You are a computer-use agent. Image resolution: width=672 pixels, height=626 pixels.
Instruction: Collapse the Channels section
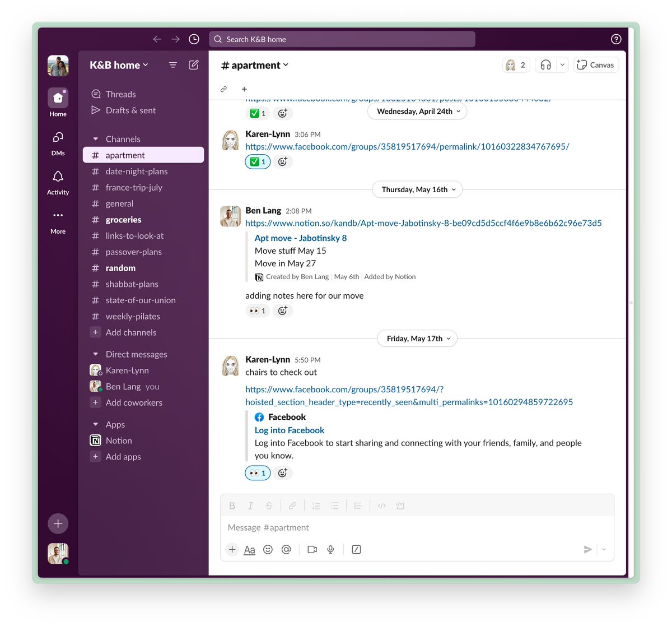click(95, 138)
